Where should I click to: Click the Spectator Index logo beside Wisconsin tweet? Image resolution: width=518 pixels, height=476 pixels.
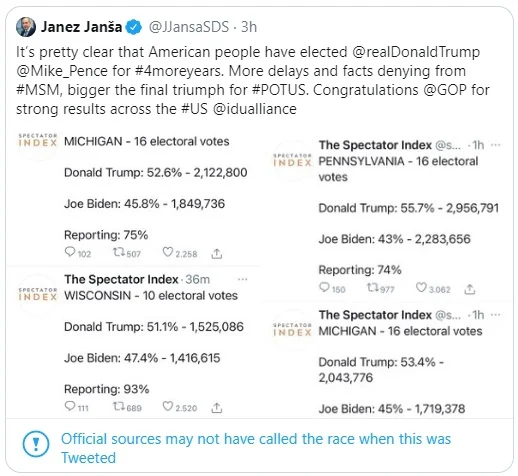click(x=37, y=293)
